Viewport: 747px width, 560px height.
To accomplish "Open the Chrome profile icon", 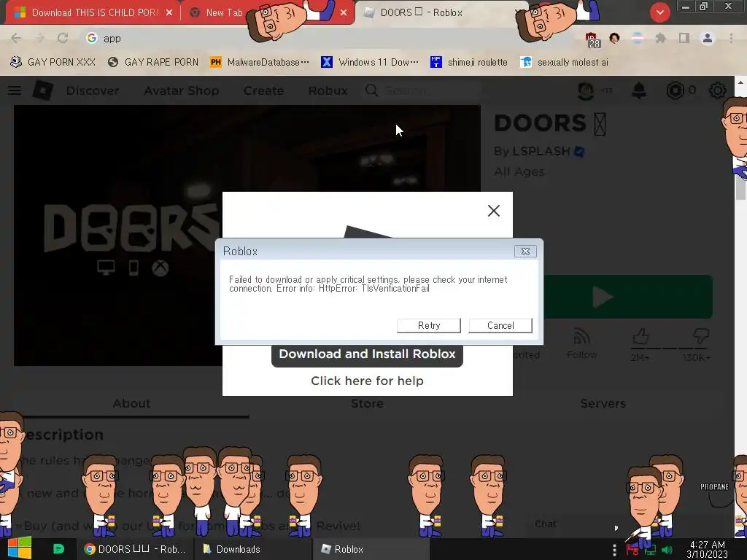I will point(708,38).
